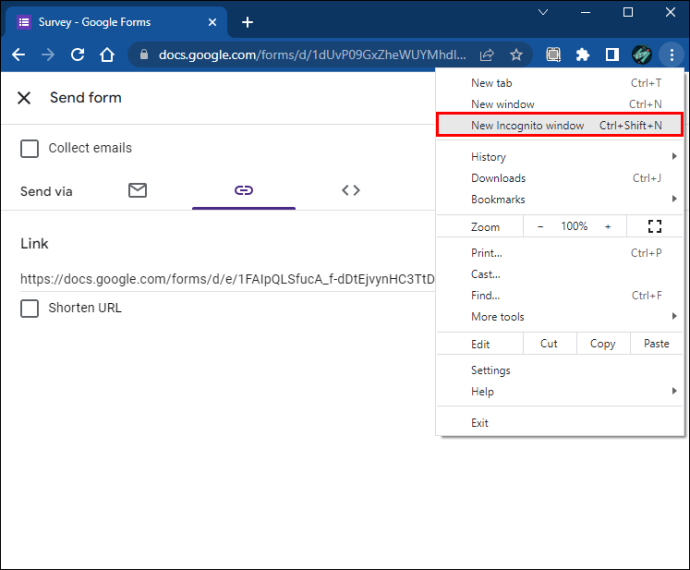Click the padlock site info icon
690x570 pixels.
tap(143, 55)
